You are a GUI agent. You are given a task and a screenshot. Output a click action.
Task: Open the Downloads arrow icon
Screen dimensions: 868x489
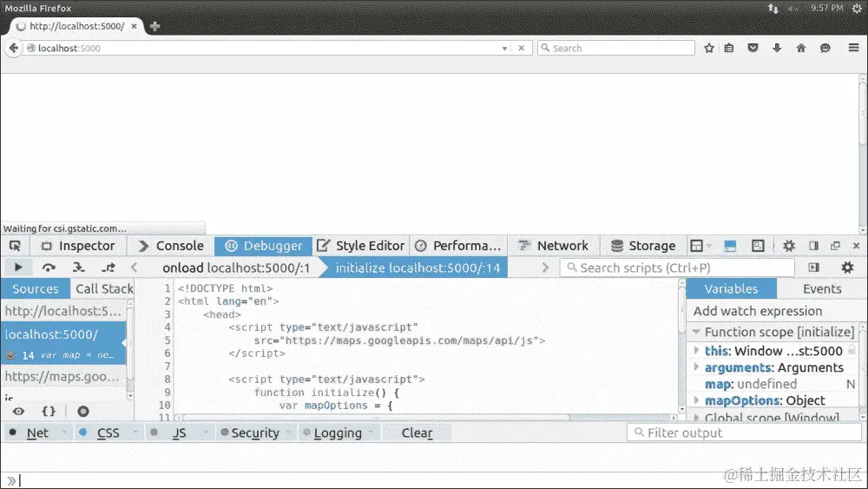[x=777, y=48]
